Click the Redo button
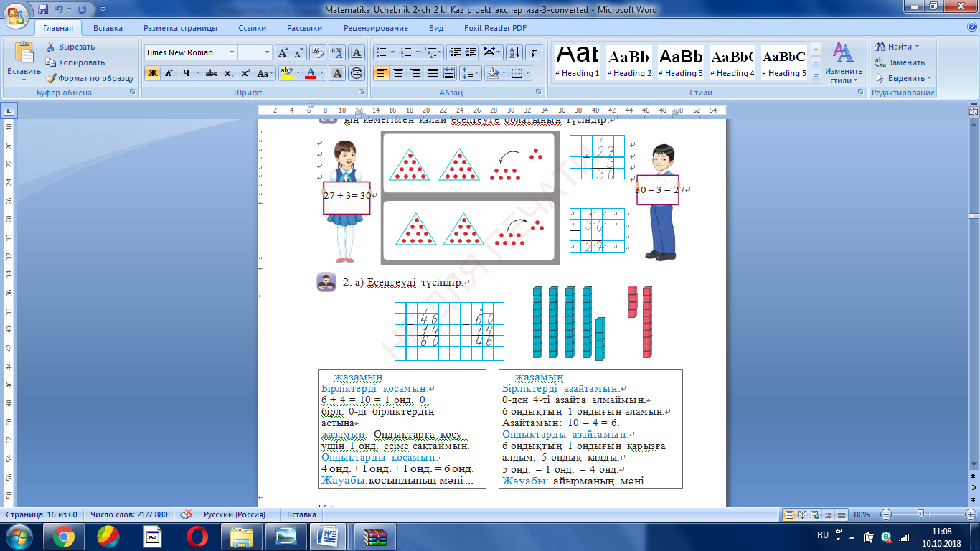980x551 pixels. [x=81, y=9]
